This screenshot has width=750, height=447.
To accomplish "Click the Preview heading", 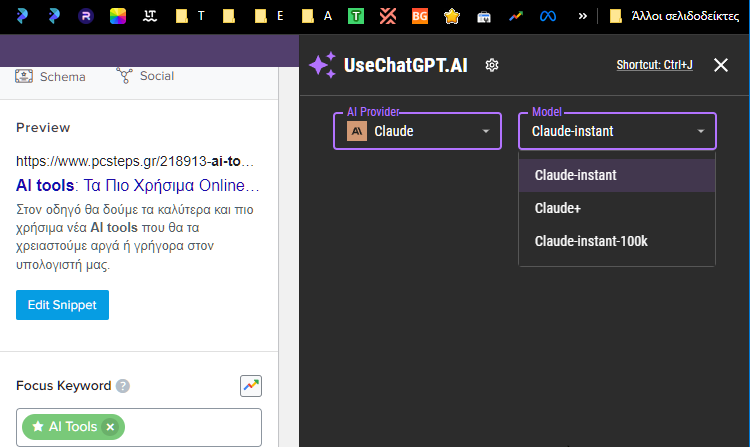I will [x=43, y=128].
